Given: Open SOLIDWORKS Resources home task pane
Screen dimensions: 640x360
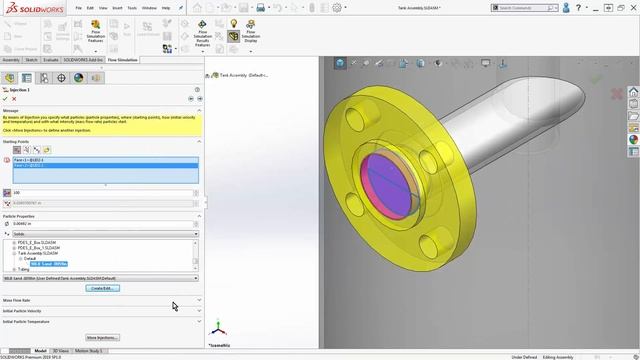Looking at the screenshot, I should (x=633, y=91).
